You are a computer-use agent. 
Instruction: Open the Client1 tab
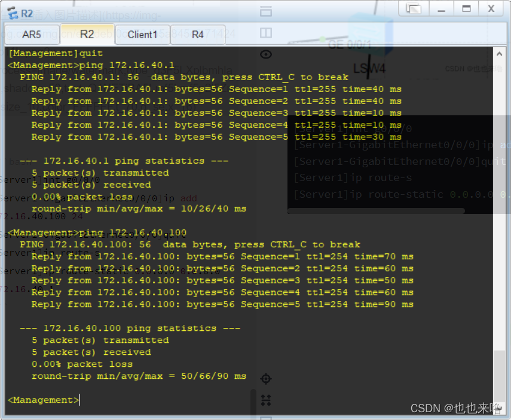click(142, 34)
